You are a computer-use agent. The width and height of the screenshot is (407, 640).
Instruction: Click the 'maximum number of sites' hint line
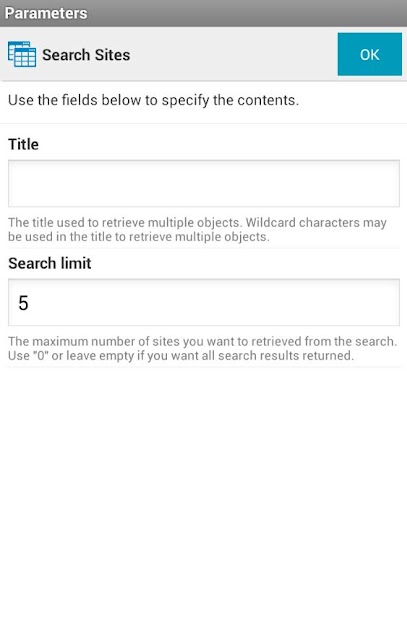[202, 341]
